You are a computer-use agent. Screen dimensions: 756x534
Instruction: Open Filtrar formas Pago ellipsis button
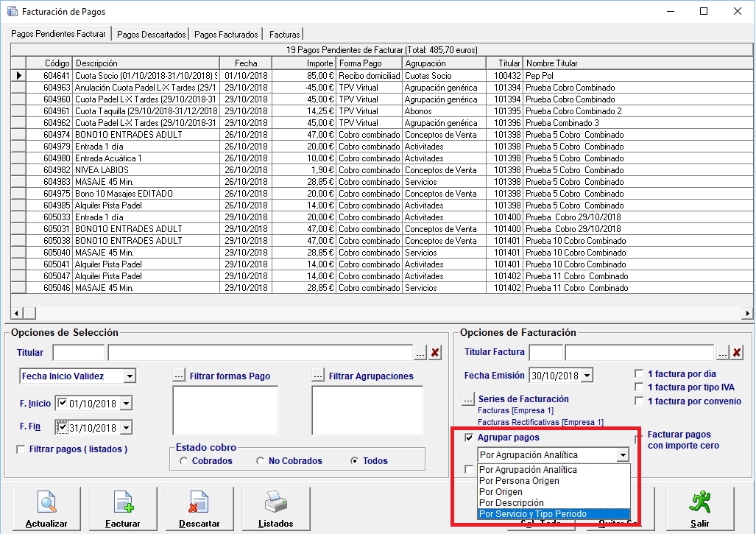pos(179,376)
